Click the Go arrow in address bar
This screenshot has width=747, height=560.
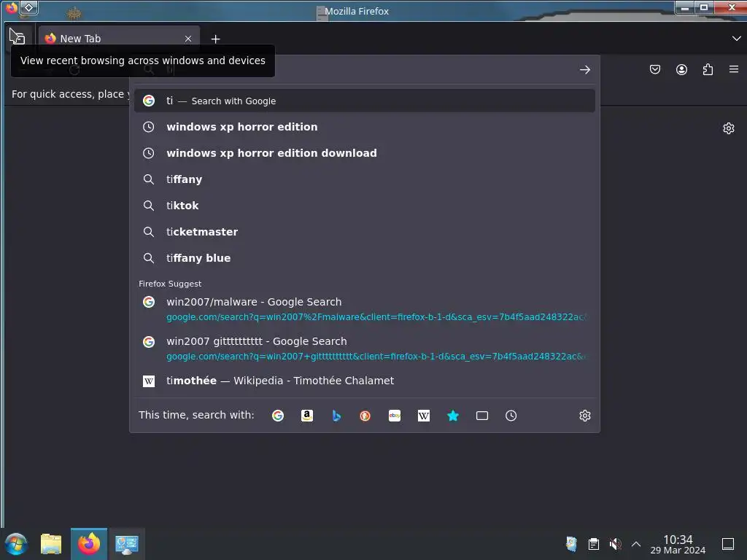click(x=585, y=70)
